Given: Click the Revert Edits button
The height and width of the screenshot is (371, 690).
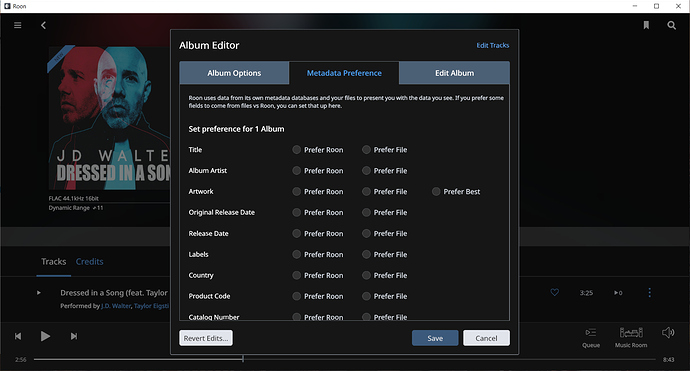Looking at the screenshot, I should pos(206,338).
